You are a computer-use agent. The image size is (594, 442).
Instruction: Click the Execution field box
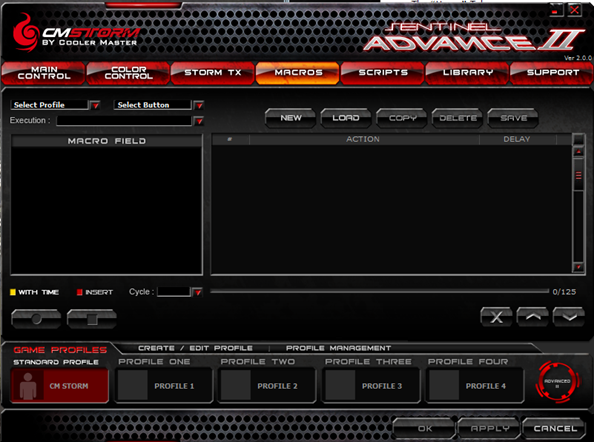pos(125,121)
